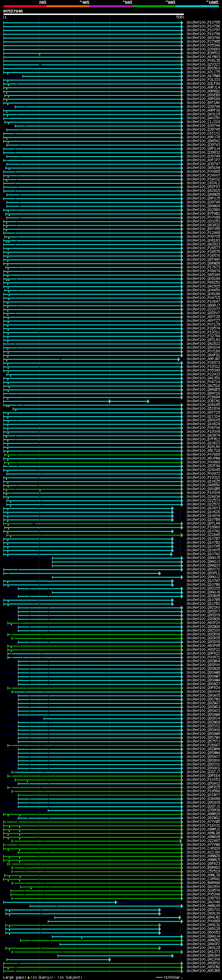Click the UniRef100_B3H5S2 hit label
The image size is (222, 980).
pyautogui.click(x=203, y=53)
